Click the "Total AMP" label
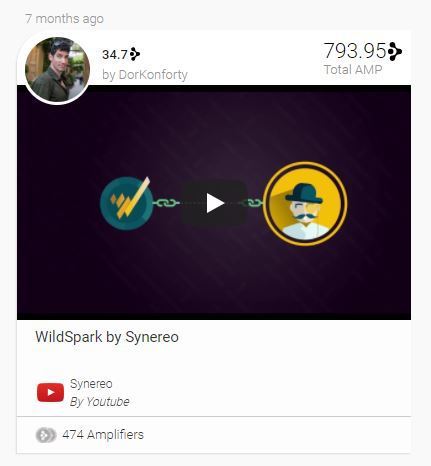This screenshot has width=431, height=466. 353,70
